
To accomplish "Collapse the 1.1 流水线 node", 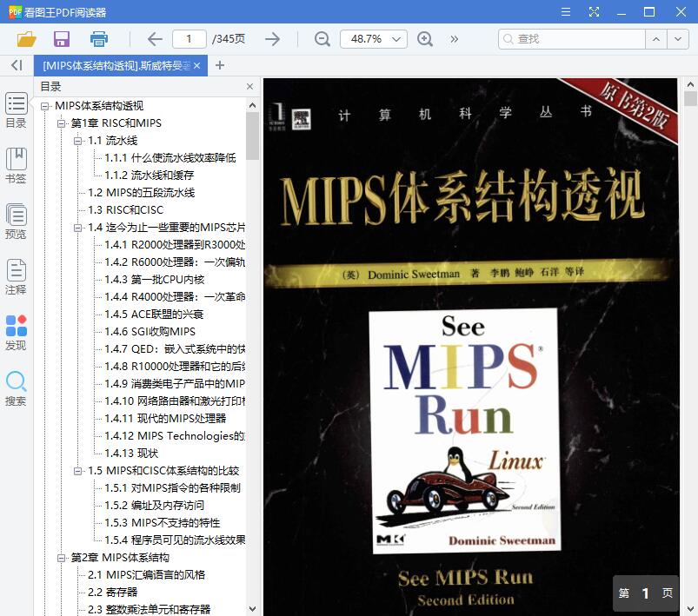I will point(77,141).
